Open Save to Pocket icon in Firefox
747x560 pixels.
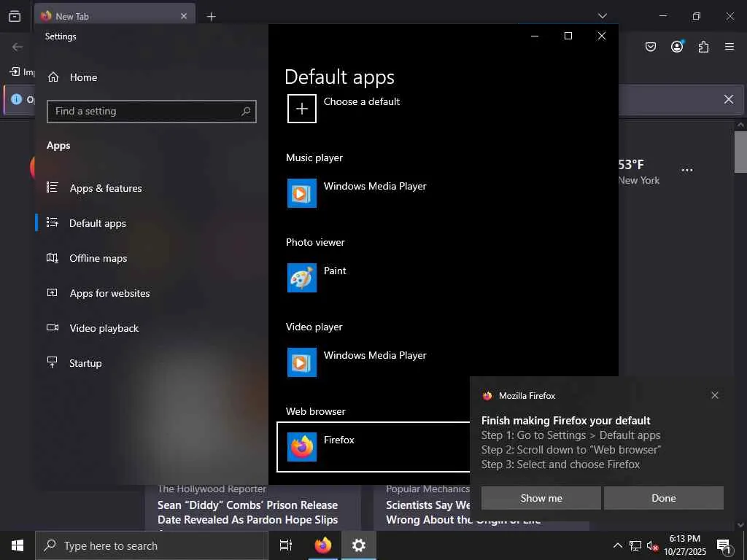click(651, 47)
